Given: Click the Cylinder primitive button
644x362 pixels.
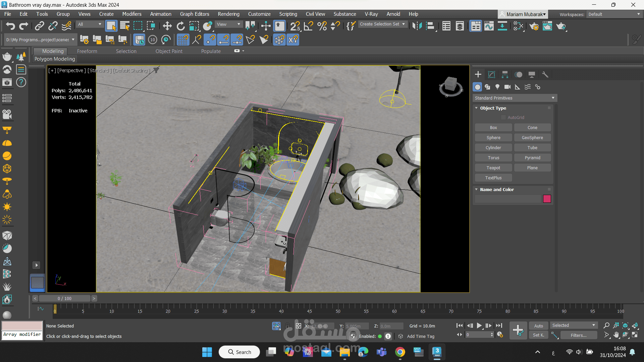Looking at the screenshot, I should click(493, 147).
